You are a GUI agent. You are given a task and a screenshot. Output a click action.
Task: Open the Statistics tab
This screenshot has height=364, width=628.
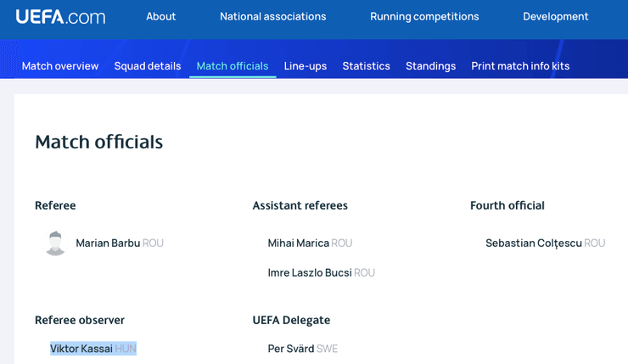pos(366,66)
